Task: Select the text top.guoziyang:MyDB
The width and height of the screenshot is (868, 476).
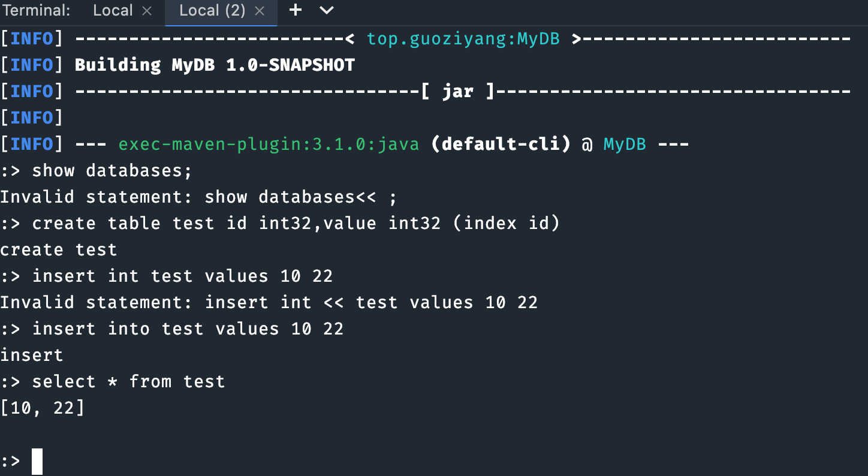Action: click(x=463, y=38)
